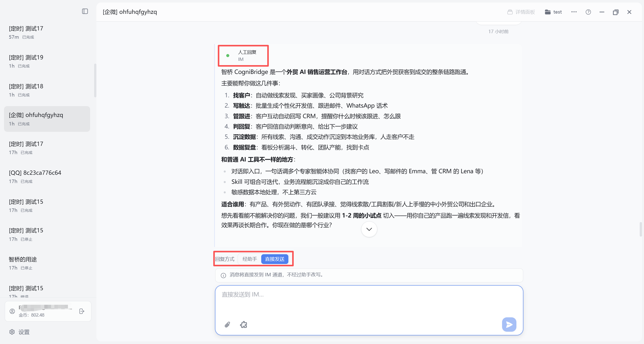644x344 pixels.
Task: Select the [企微] ohfuhqfgyhzq conversation
Action: pos(47,119)
